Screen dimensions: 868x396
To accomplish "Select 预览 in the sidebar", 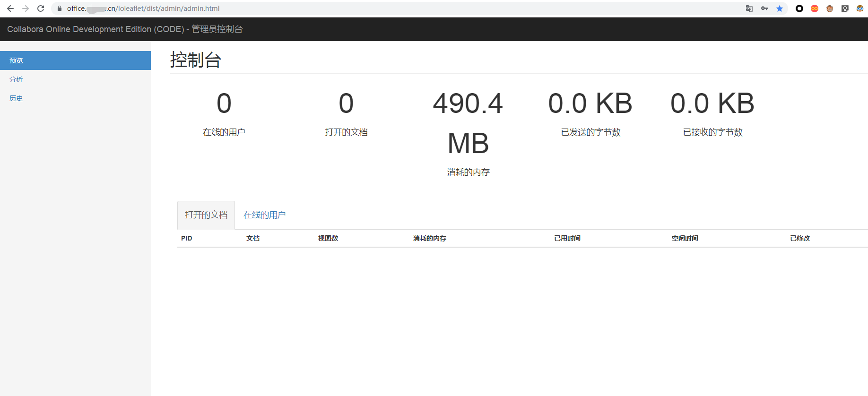I will click(x=76, y=60).
